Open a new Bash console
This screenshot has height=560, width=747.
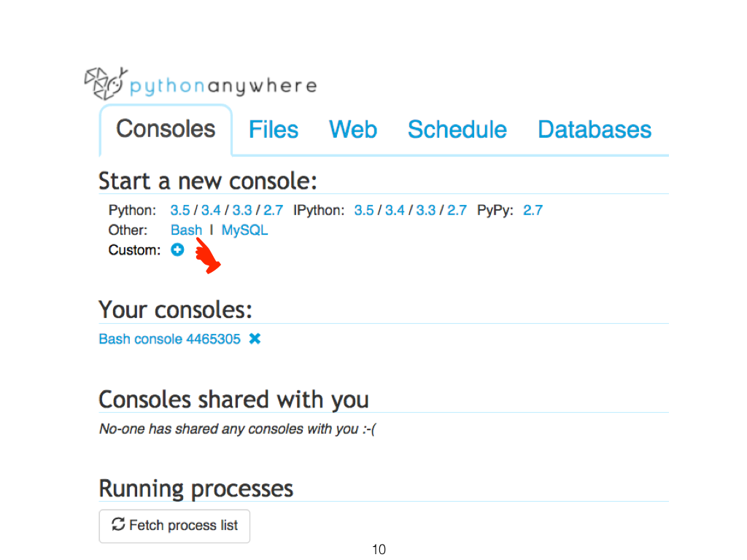click(x=186, y=230)
